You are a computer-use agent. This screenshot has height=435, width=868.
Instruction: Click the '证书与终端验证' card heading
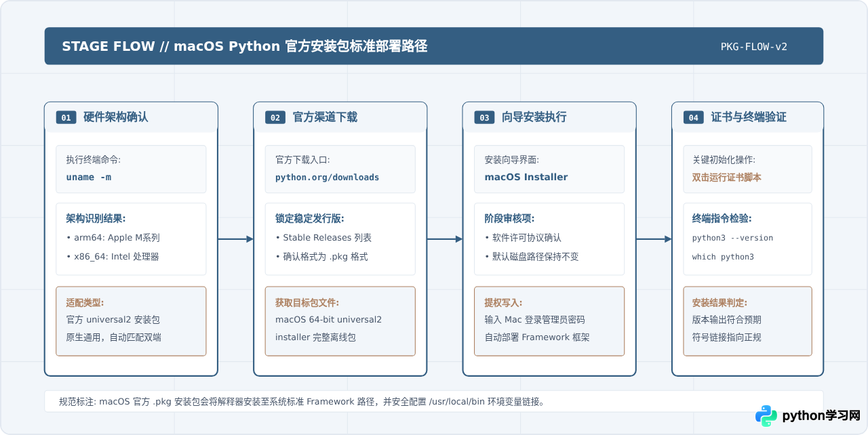(x=749, y=117)
